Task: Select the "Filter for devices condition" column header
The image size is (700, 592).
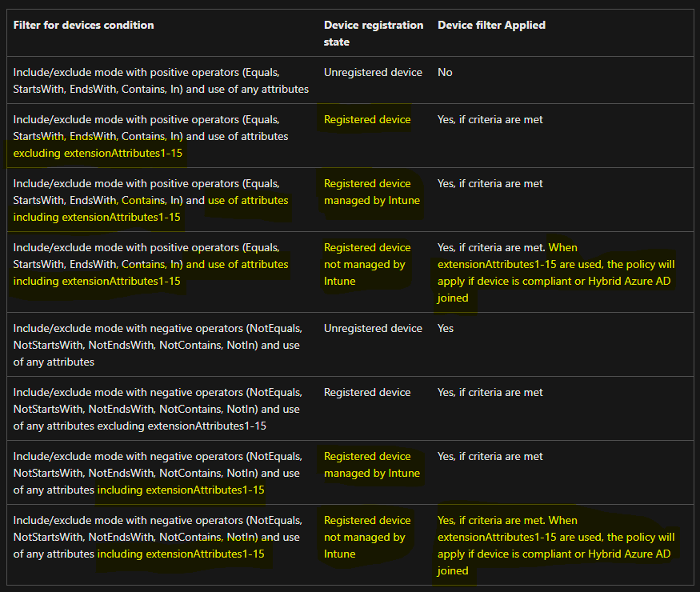Action: [x=83, y=25]
